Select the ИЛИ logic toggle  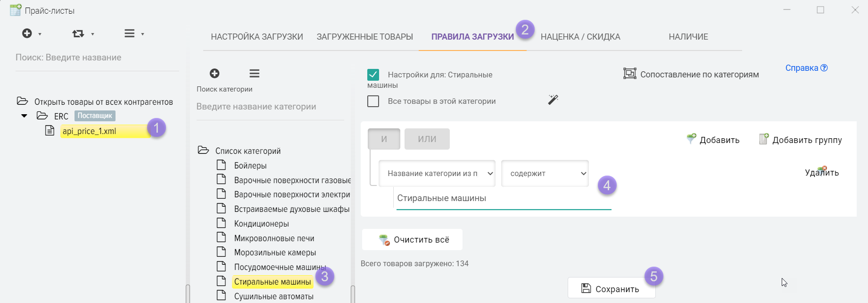click(x=427, y=139)
